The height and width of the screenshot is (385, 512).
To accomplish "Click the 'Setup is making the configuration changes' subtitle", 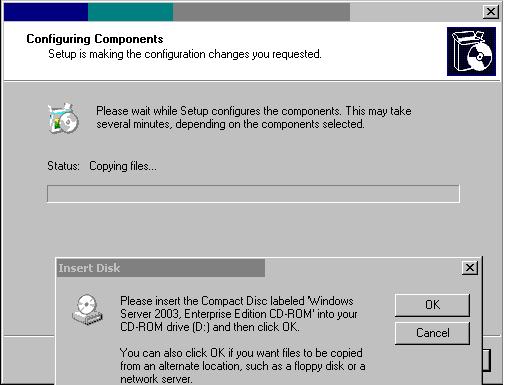I will pyautogui.click(x=185, y=54).
